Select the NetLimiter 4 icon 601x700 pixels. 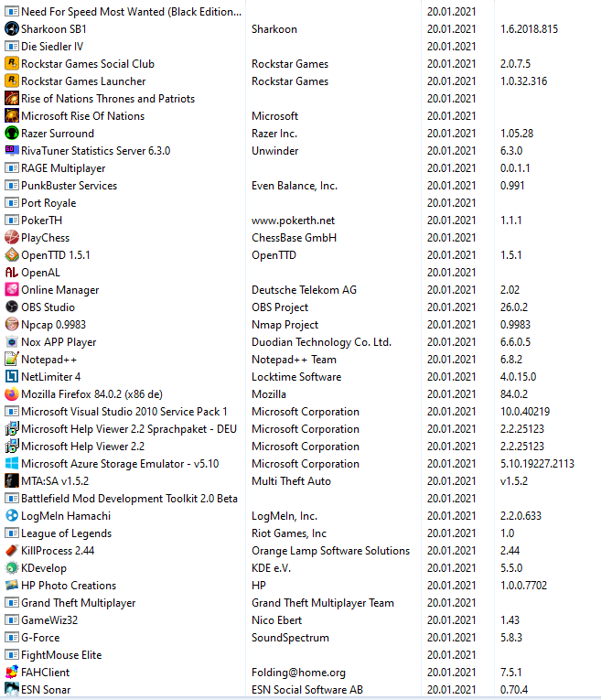pyautogui.click(x=12, y=377)
